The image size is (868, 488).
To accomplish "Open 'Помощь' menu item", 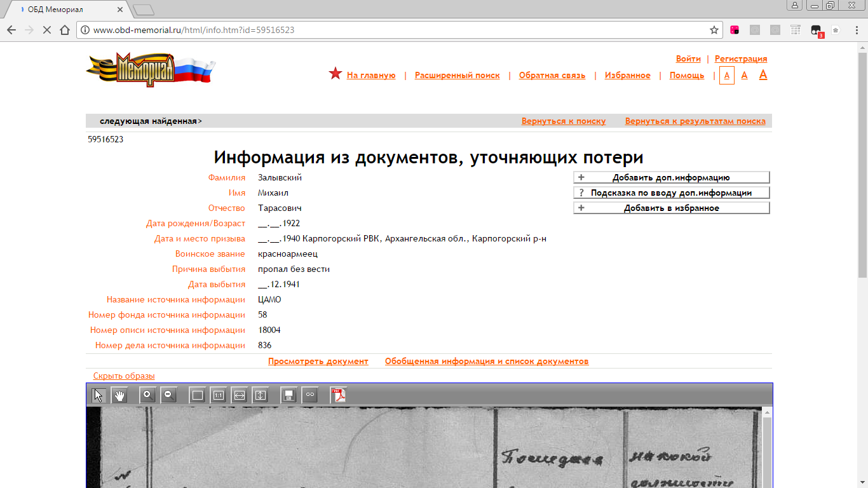I will click(x=687, y=75).
